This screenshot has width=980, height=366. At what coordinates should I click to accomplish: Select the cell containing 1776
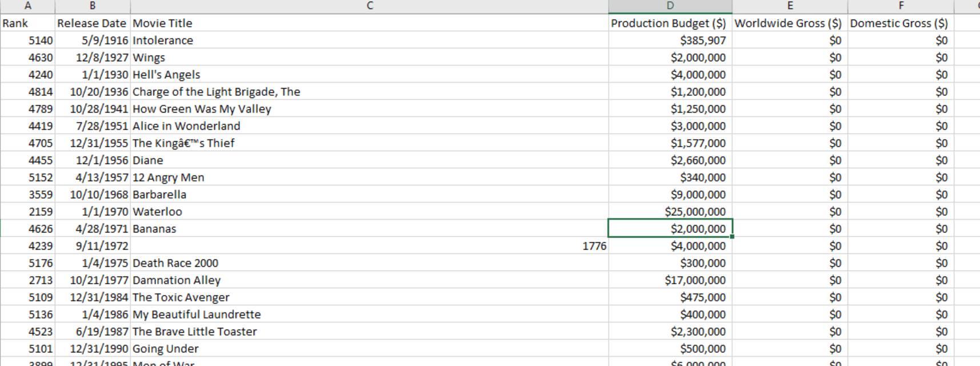click(x=370, y=246)
